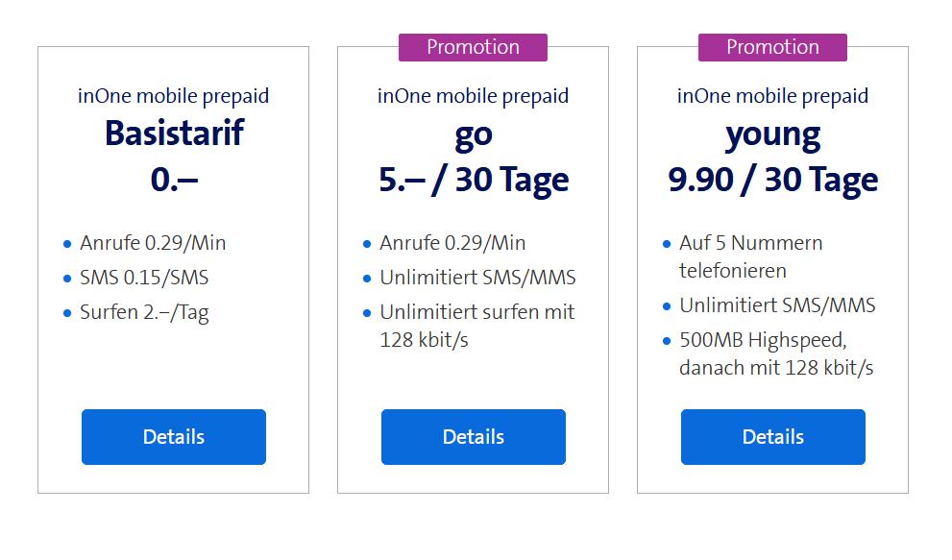952x560 pixels.
Task: Open Details for the go plan
Action: point(474,437)
